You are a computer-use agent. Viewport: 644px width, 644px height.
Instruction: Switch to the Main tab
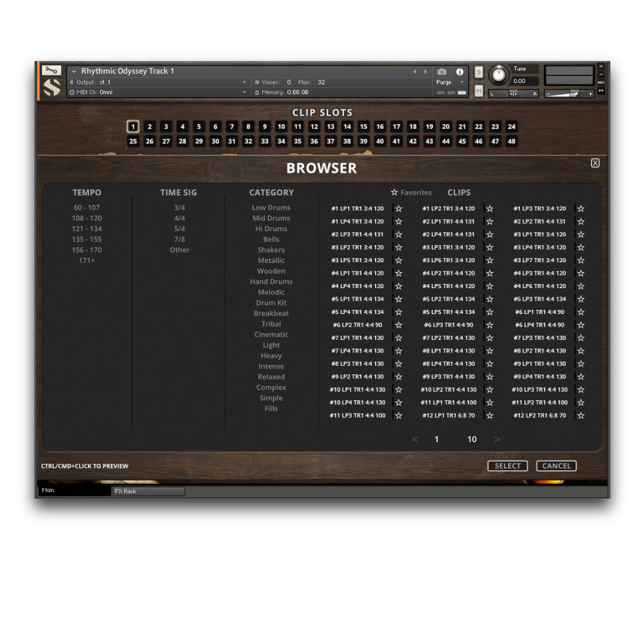coord(48,491)
